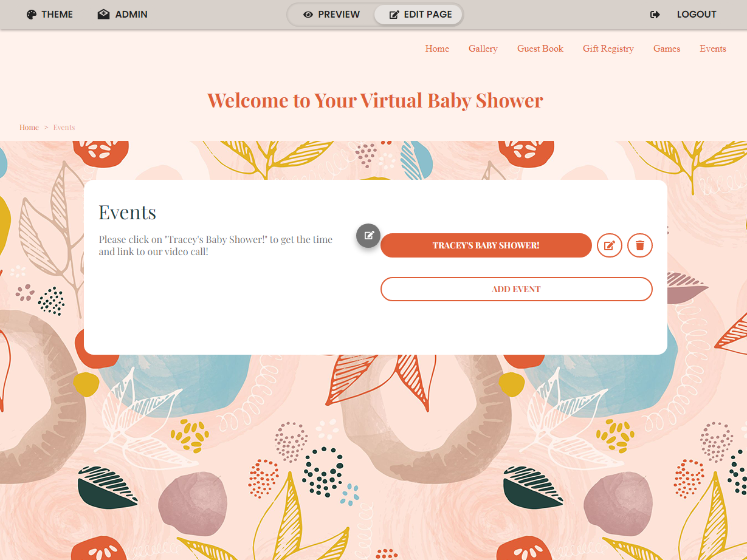Open the Admin menu
Screen dimensions: 747x560
pos(122,15)
